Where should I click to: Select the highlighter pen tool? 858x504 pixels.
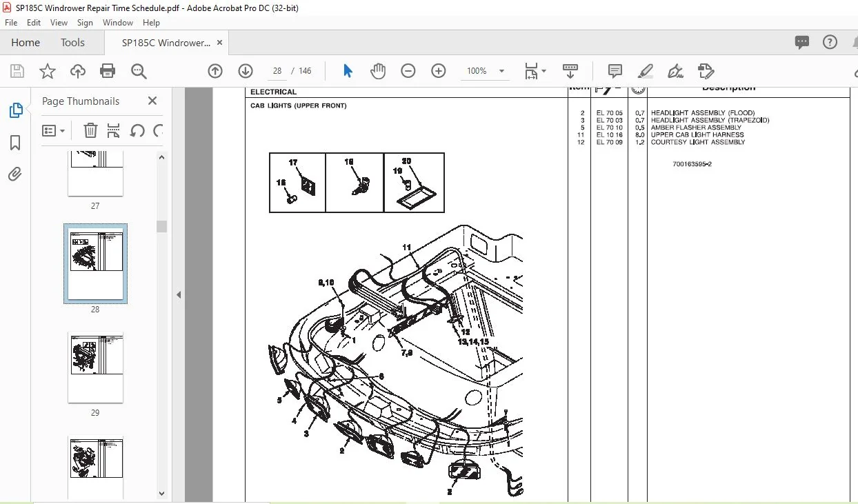[x=645, y=71]
